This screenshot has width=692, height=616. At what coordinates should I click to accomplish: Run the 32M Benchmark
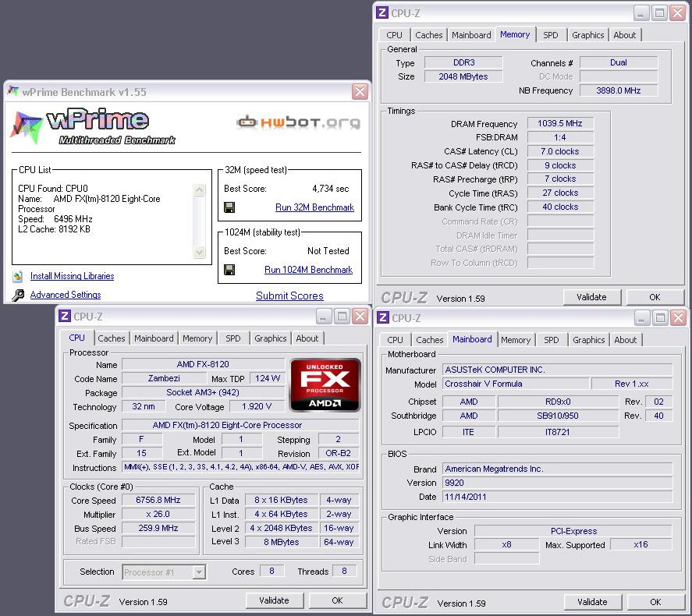(314, 207)
